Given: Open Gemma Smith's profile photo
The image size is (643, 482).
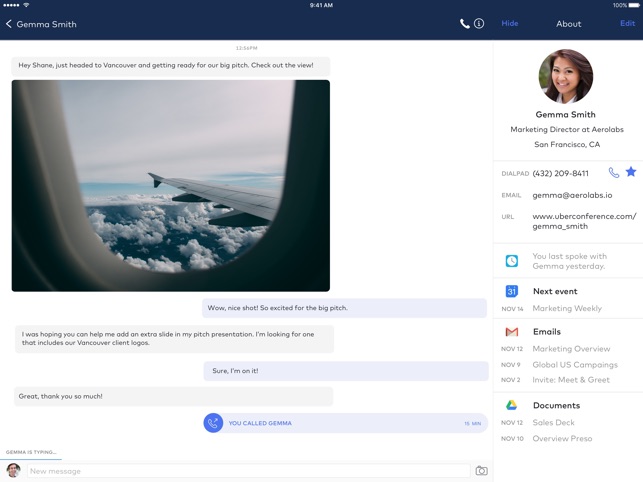Looking at the screenshot, I should [x=565, y=76].
